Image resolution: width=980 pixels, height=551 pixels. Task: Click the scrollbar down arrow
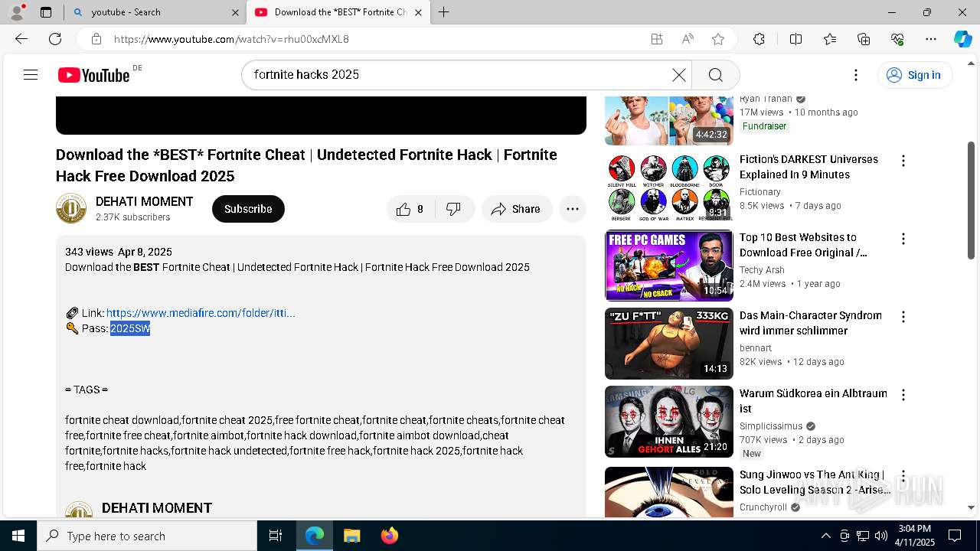972,507
